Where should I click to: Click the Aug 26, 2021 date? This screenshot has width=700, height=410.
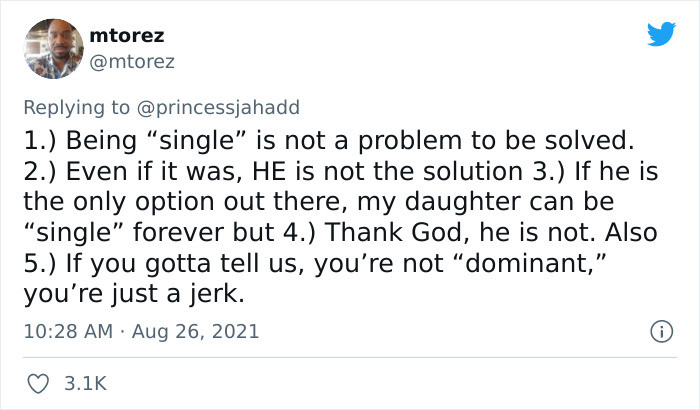tap(202, 330)
